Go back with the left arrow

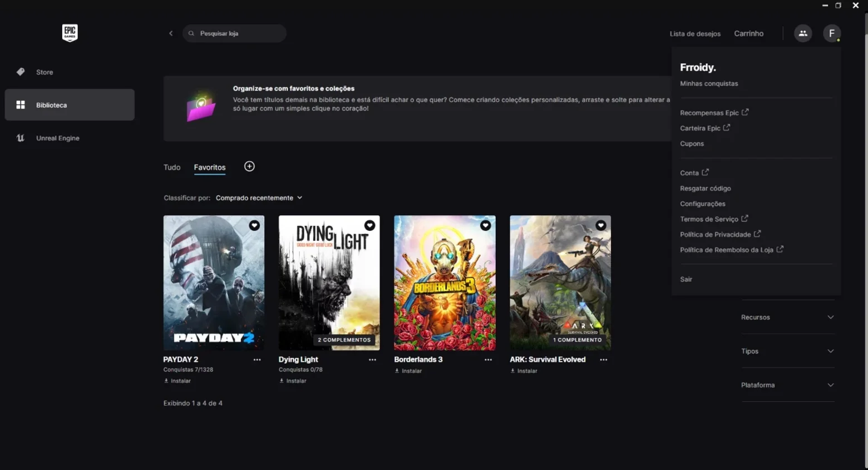(171, 33)
